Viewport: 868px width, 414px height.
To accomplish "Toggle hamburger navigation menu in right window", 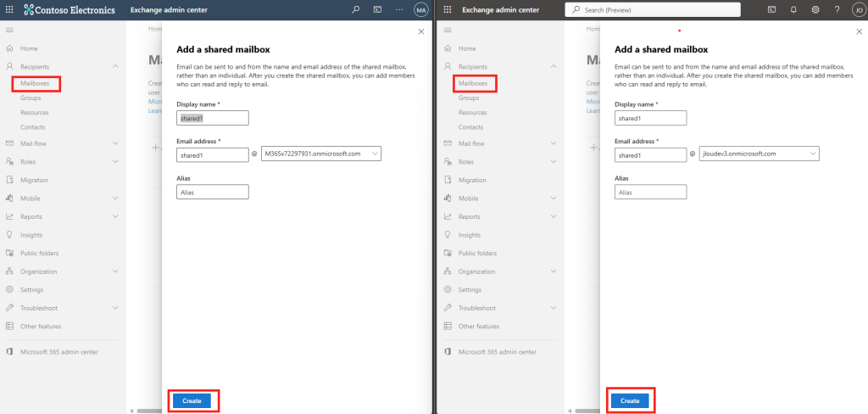I will (448, 30).
